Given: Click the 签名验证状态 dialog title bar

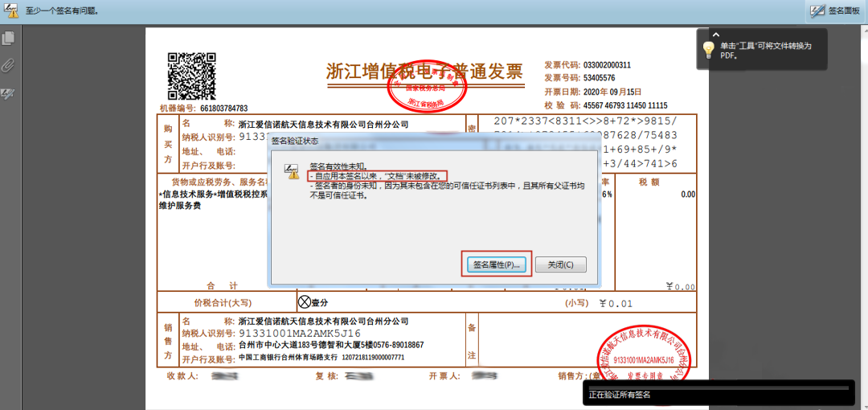Looking at the screenshot, I should 435,141.
